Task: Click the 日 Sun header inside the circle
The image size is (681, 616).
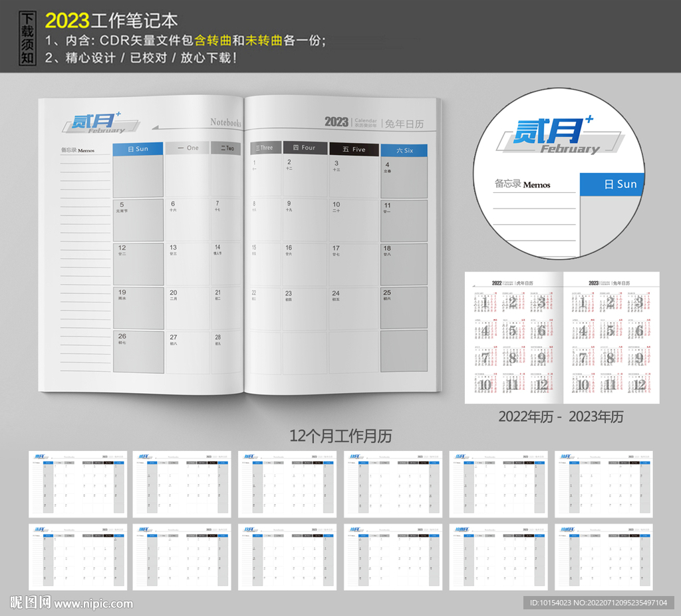Action: [613, 184]
